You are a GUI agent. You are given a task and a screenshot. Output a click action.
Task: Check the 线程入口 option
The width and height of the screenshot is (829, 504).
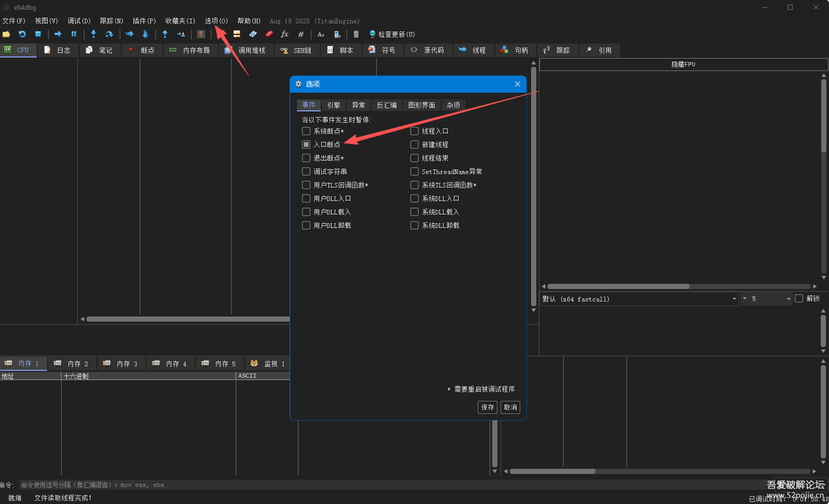pyautogui.click(x=414, y=131)
